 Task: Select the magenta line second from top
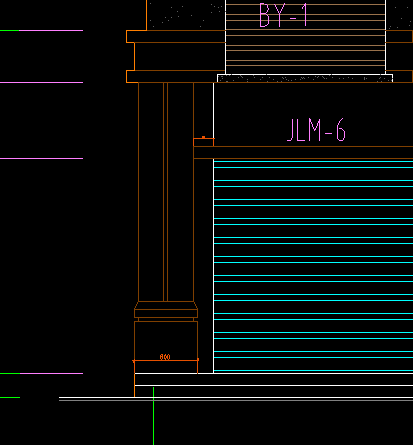click(41, 82)
